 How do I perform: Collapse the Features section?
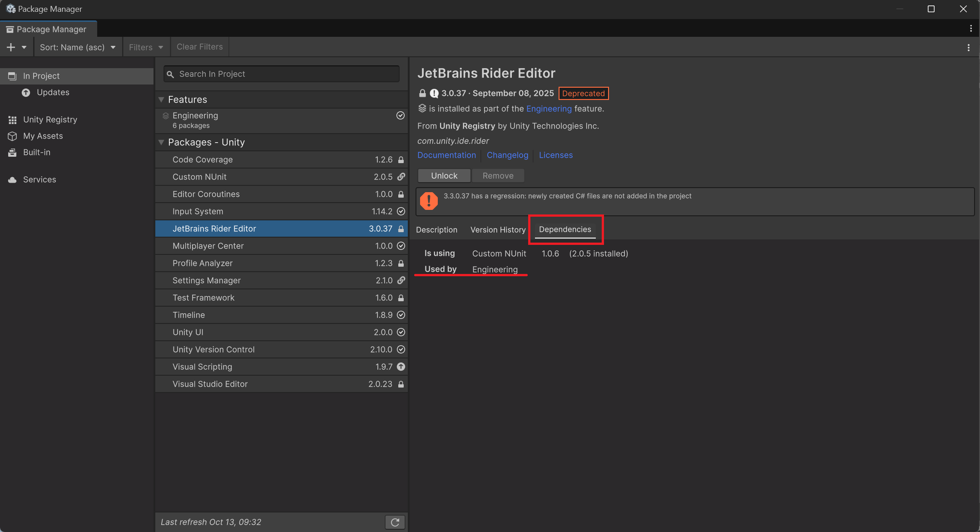pyautogui.click(x=161, y=99)
